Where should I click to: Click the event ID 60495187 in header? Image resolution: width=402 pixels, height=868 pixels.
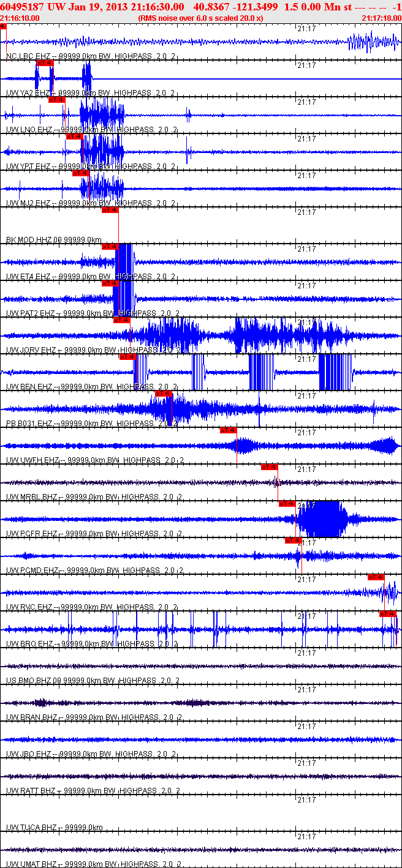tap(21, 7)
